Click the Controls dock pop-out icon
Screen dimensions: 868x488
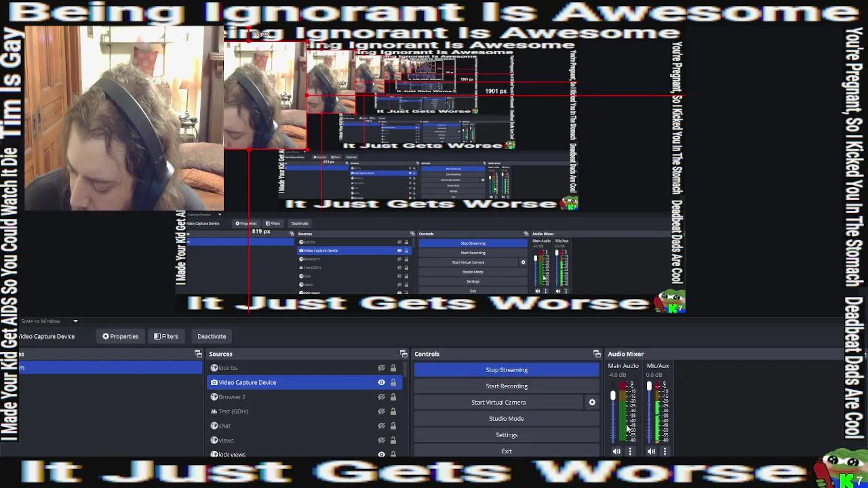tap(597, 354)
